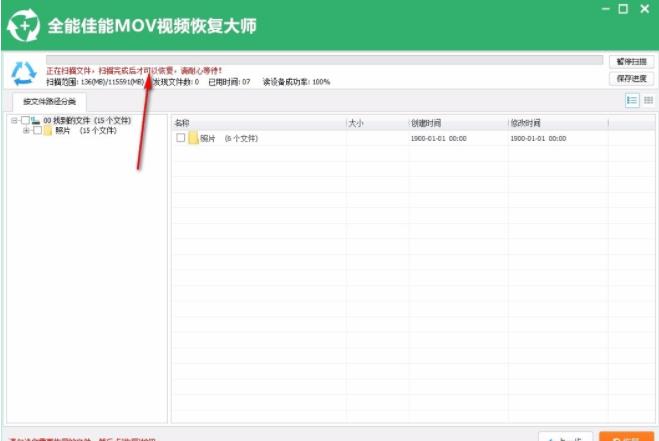The height and width of the screenshot is (441, 659).
Task: Switch to list view mode icon
Action: (x=632, y=100)
